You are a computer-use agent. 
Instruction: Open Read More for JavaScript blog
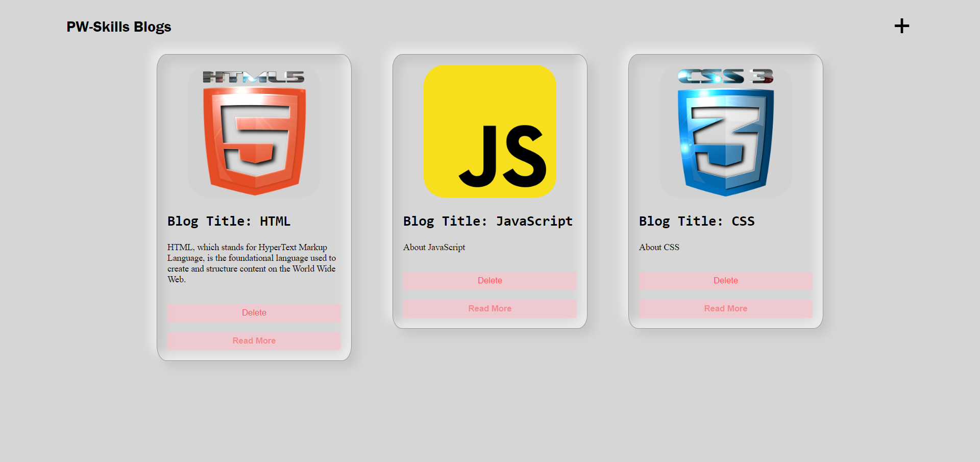(489, 308)
